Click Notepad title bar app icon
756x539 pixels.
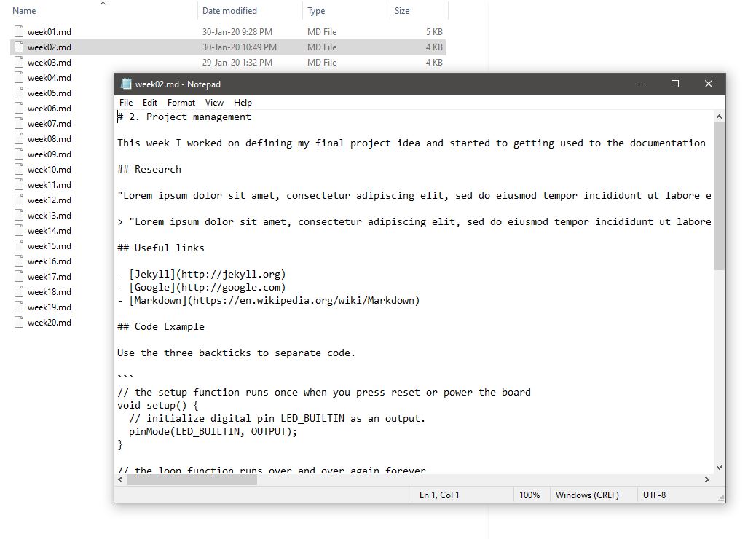tap(126, 84)
